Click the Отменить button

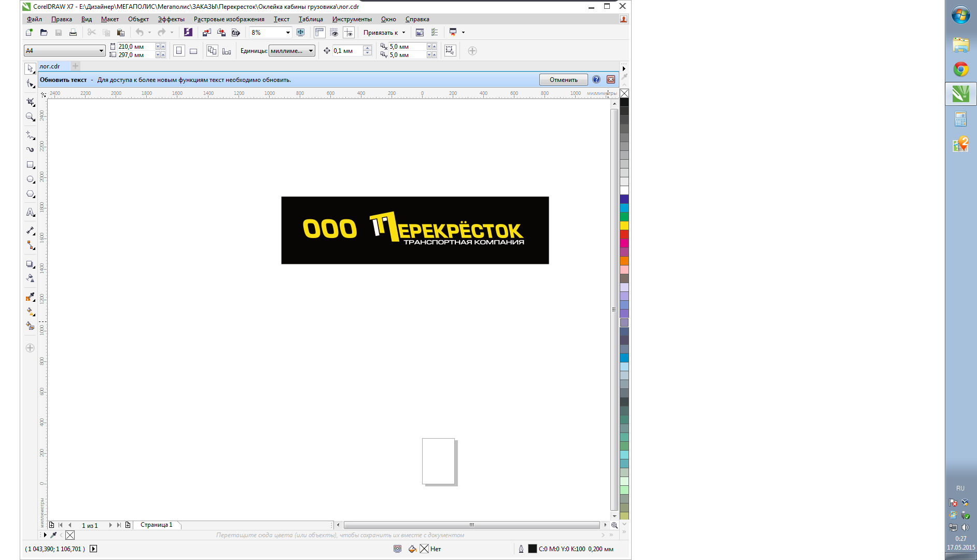click(x=563, y=79)
